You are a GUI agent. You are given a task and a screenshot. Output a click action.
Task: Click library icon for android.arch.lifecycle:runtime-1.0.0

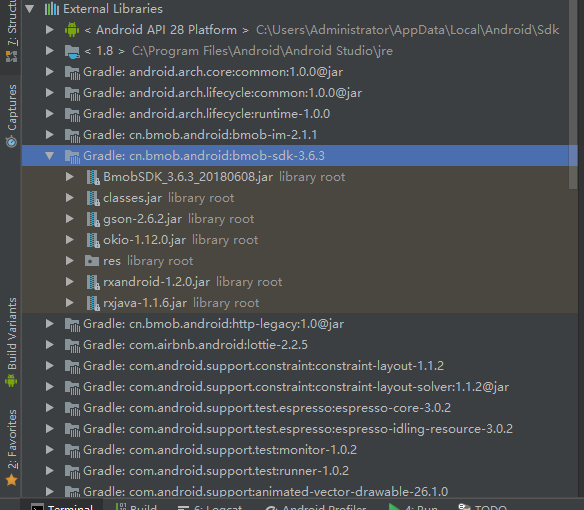click(72, 114)
